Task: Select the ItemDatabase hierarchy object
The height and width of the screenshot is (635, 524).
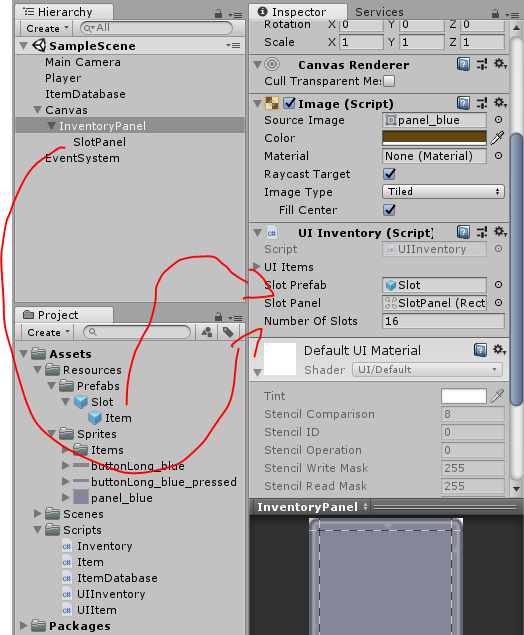Action: click(85, 94)
